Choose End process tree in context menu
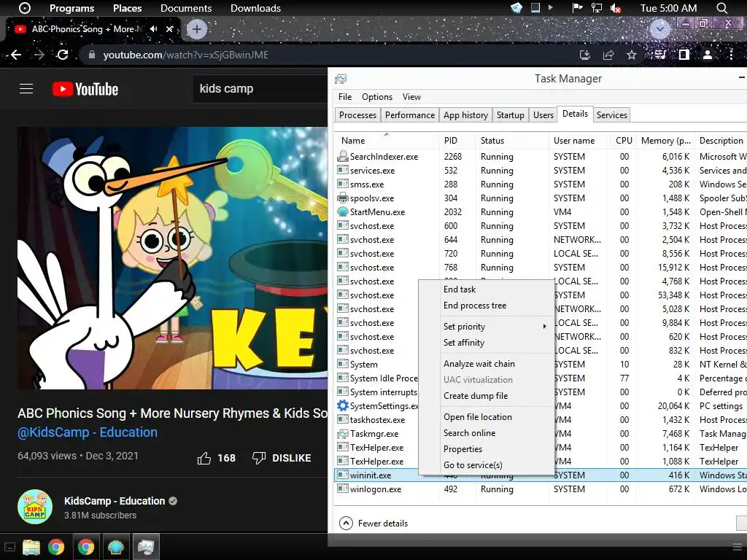Screen dimensions: 747x560 (486, 306)
